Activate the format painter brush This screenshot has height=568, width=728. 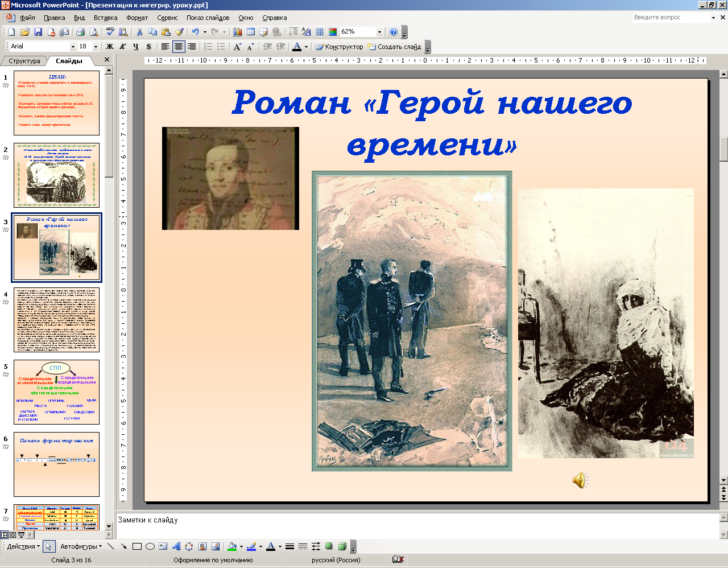[x=179, y=32]
